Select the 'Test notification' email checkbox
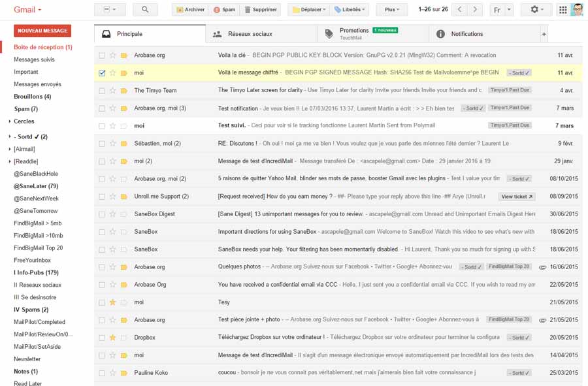The height and width of the screenshot is (386, 588). pos(102,108)
